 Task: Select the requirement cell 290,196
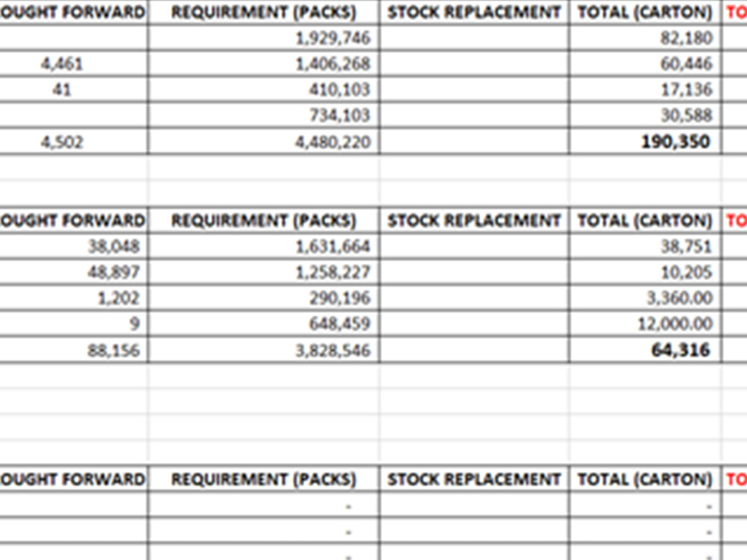click(264, 298)
